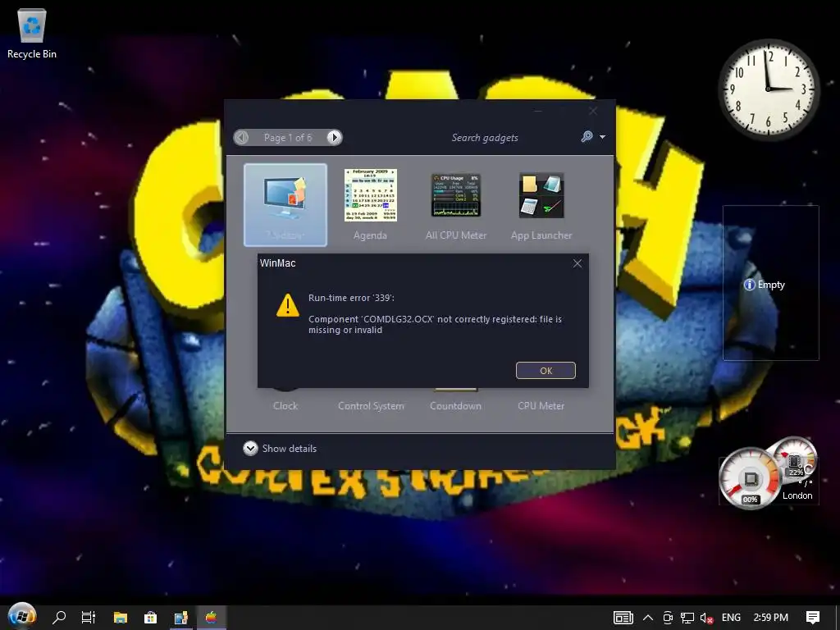840x630 pixels.
Task: Open Task View on the taskbar
Action: (x=89, y=617)
